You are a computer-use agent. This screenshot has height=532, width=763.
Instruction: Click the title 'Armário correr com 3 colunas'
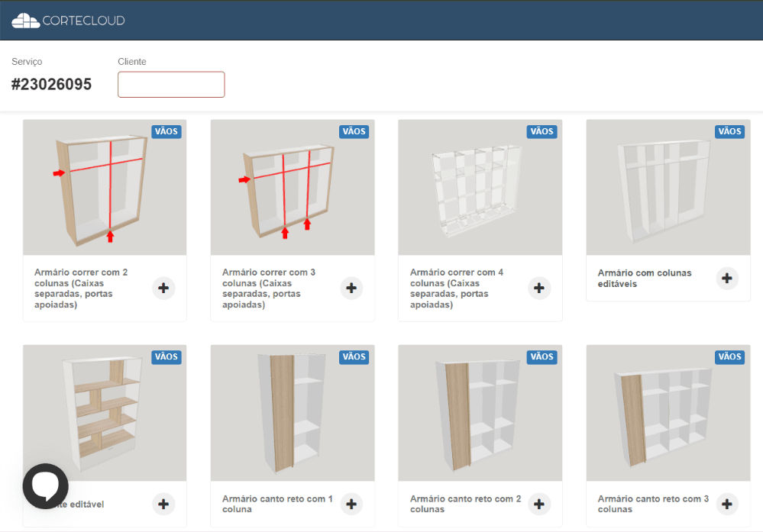pos(269,289)
